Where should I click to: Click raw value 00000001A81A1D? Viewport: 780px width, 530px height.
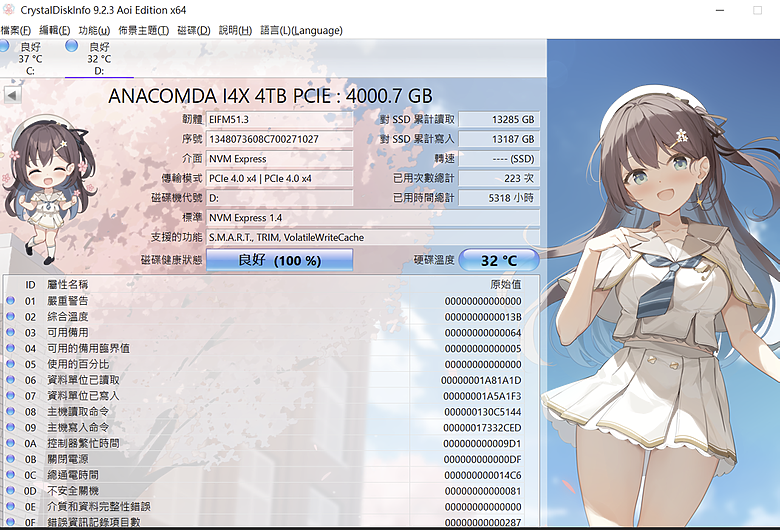tap(481, 380)
